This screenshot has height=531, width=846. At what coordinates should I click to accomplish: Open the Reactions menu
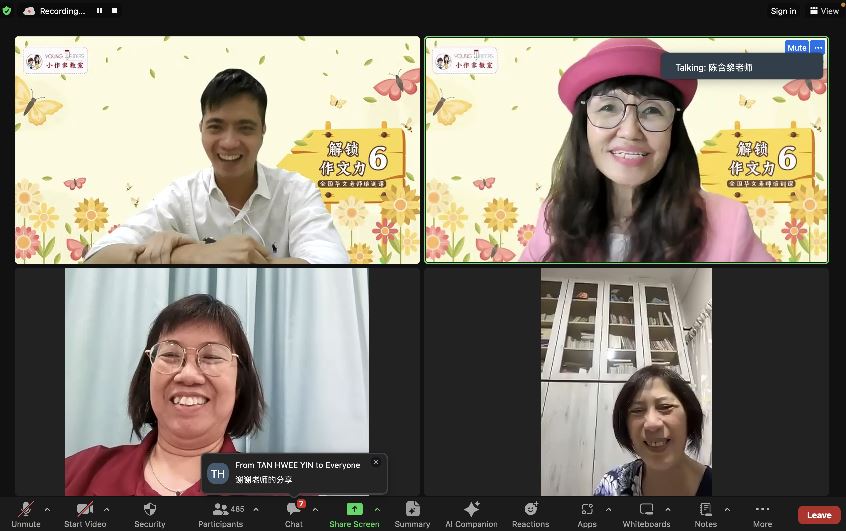tap(530, 510)
